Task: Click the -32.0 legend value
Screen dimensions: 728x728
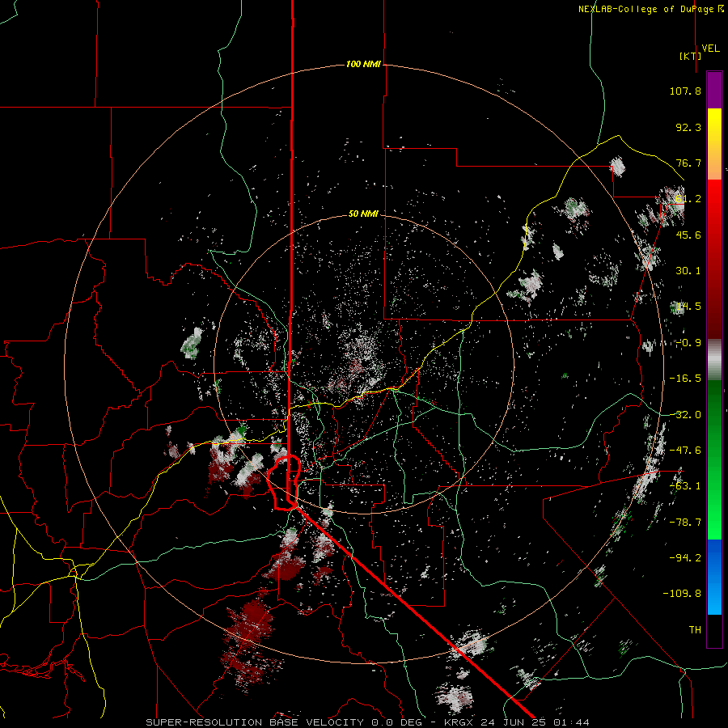Action: 685,415
